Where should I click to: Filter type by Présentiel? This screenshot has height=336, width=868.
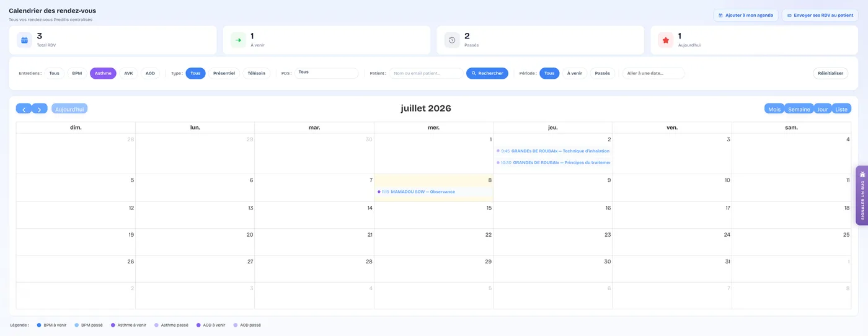(224, 73)
